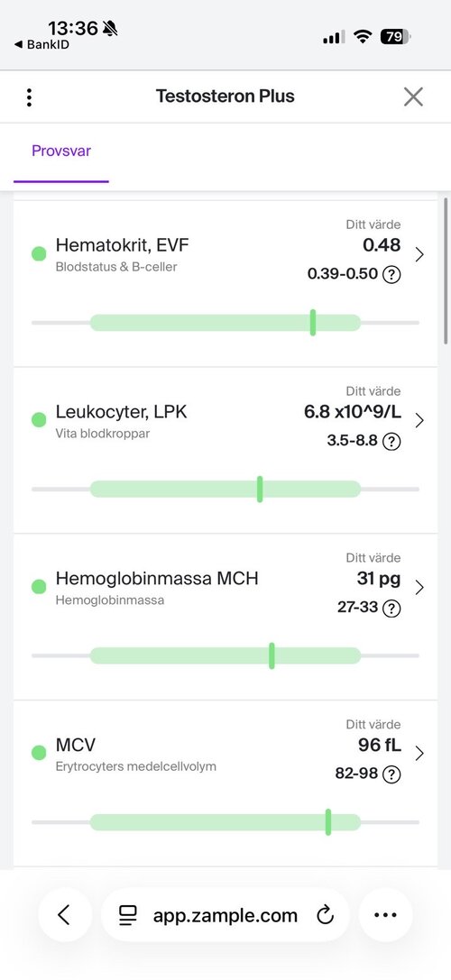Go back with the browser back arrow
Viewport: 451px width, 980px height.
64,915
